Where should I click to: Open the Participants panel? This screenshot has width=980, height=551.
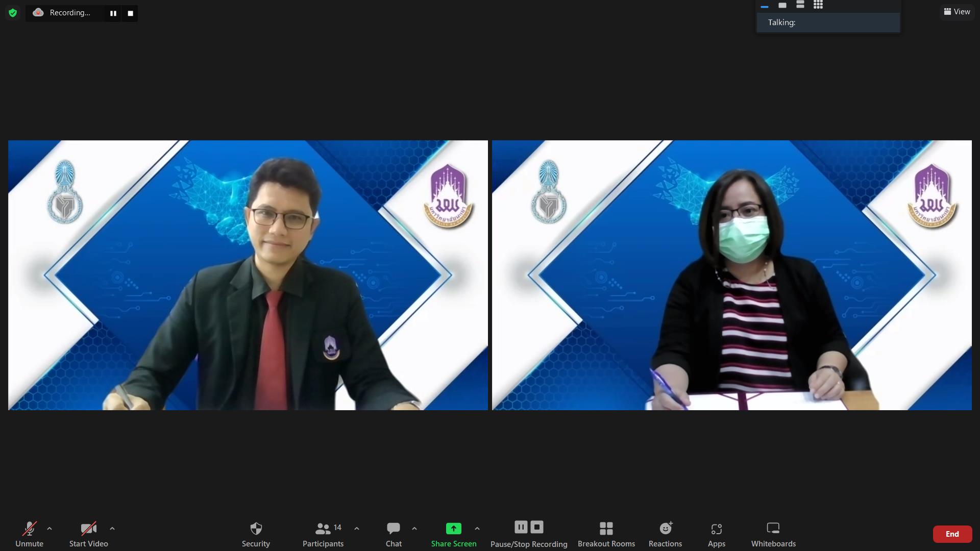point(323,534)
